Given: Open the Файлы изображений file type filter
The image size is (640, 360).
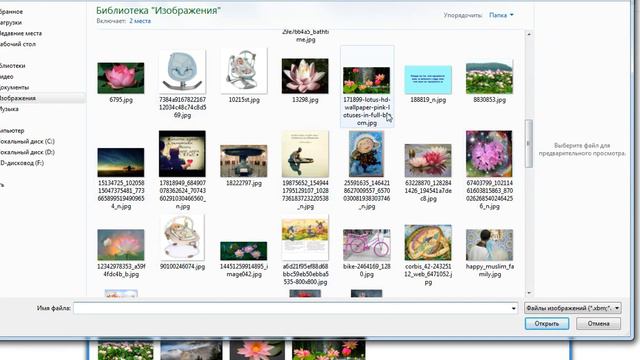Looking at the screenshot, I should tap(573, 308).
